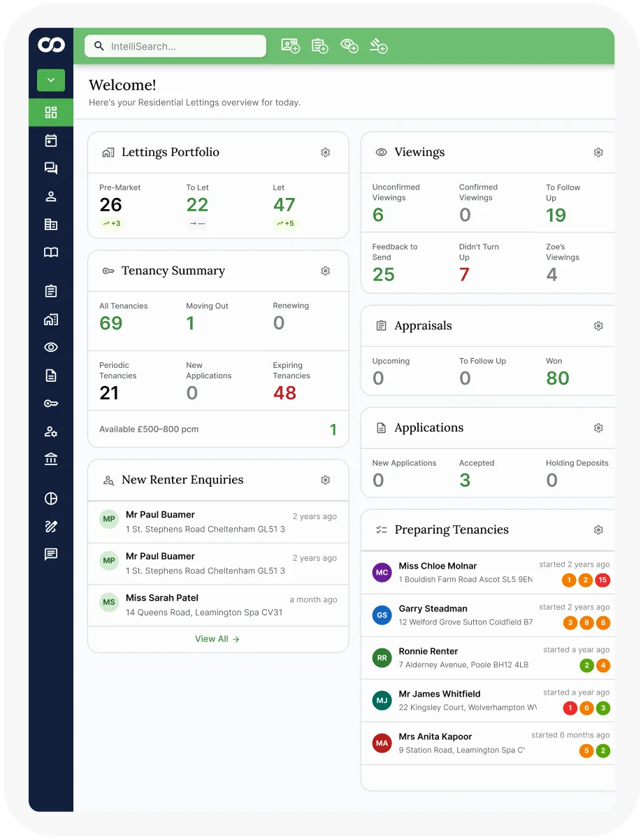Click GS avatar for Garry Steadman
The image size is (643, 840).
pos(382,615)
